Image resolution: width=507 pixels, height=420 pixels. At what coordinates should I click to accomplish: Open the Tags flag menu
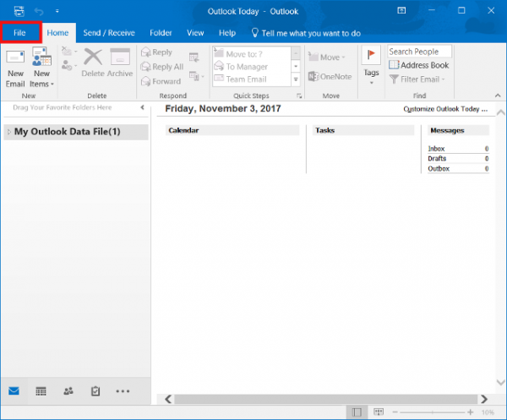coord(371,66)
